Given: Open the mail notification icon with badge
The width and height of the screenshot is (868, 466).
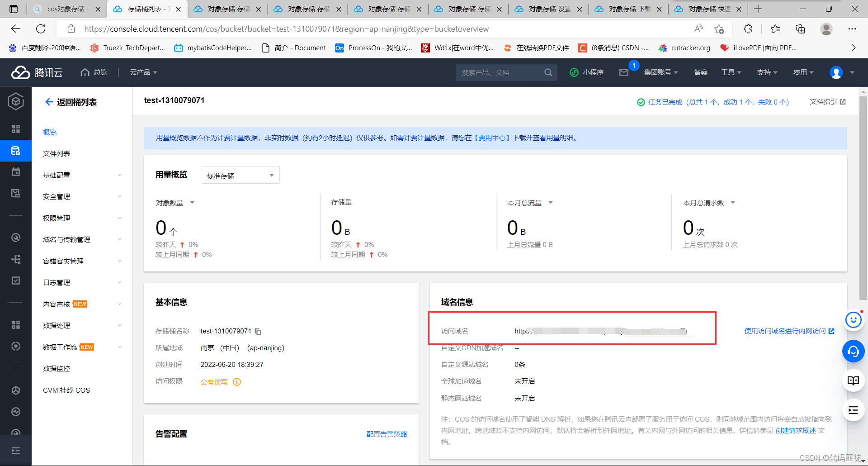Looking at the screenshot, I should point(624,72).
